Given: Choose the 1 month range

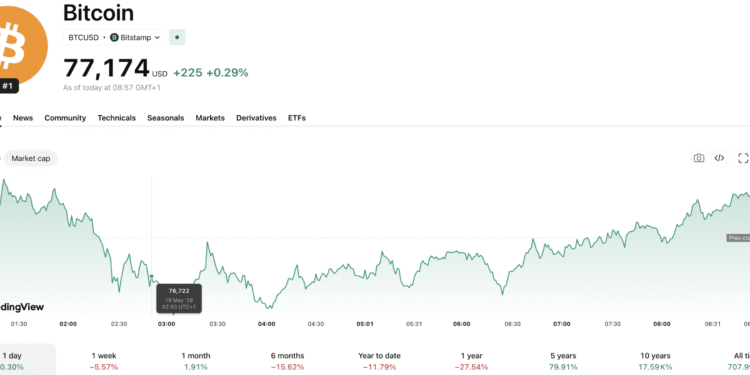Looking at the screenshot, I should pyautogui.click(x=196, y=361).
